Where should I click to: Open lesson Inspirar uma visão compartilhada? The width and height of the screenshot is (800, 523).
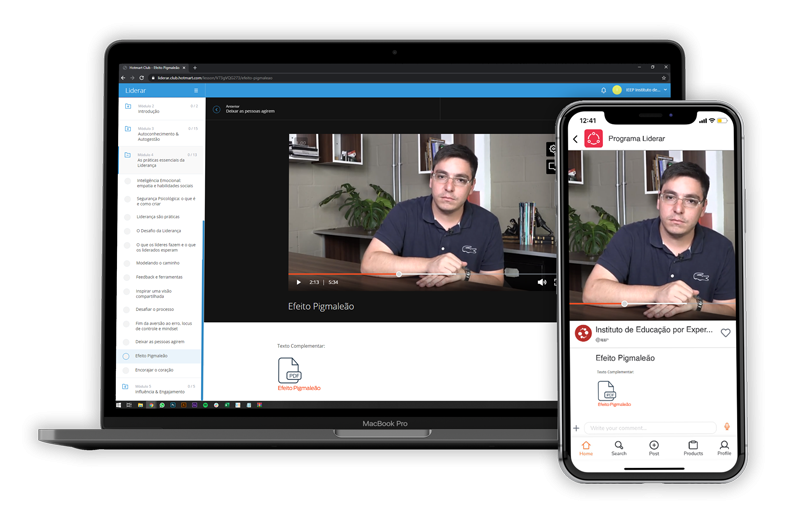(154, 293)
